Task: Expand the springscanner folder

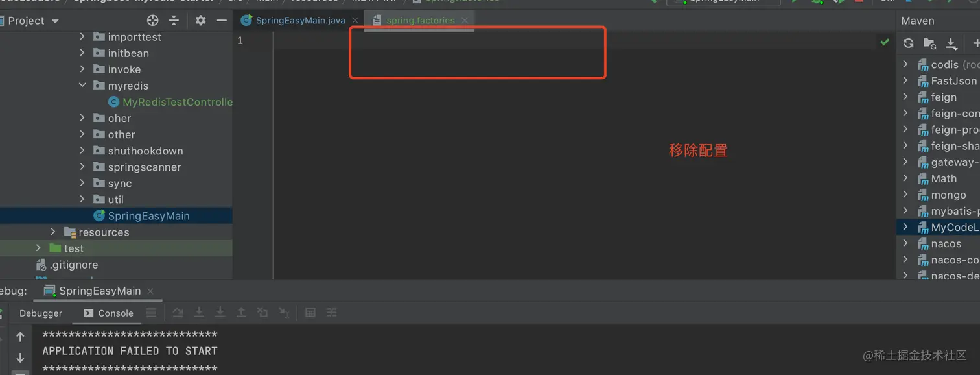Action: click(82, 167)
